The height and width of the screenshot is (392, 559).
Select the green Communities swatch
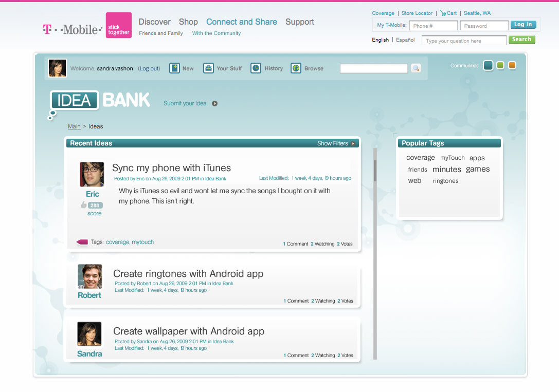(x=500, y=65)
